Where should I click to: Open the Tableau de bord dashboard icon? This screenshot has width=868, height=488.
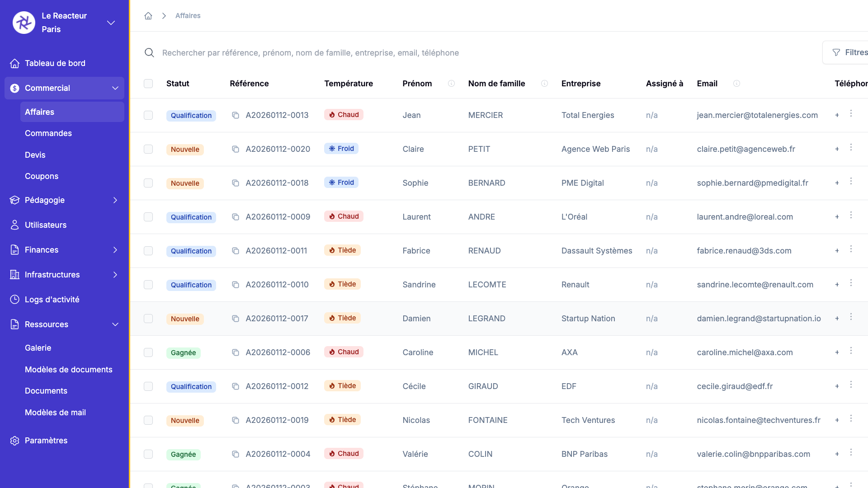pos(15,63)
